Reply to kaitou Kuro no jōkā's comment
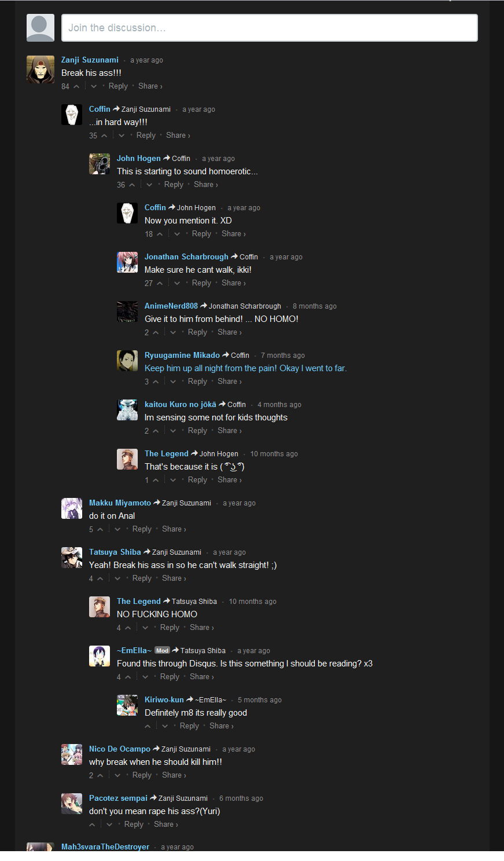504x861 pixels. [197, 431]
